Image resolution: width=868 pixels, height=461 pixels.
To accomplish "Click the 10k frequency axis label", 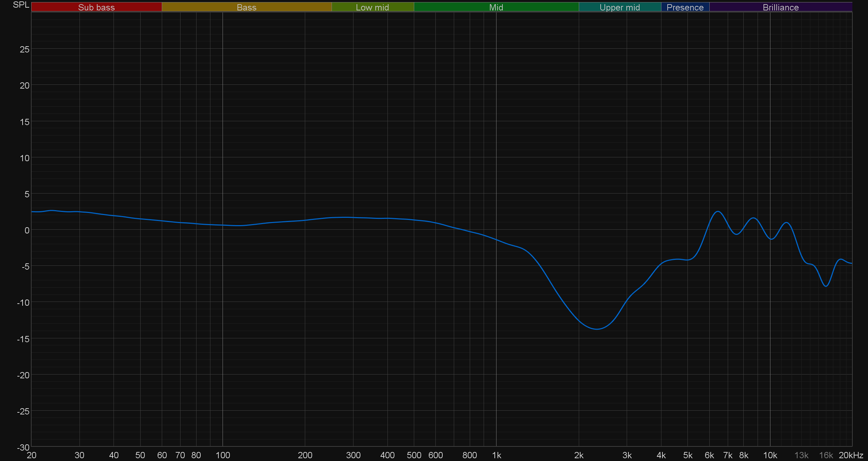I will click(x=770, y=455).
